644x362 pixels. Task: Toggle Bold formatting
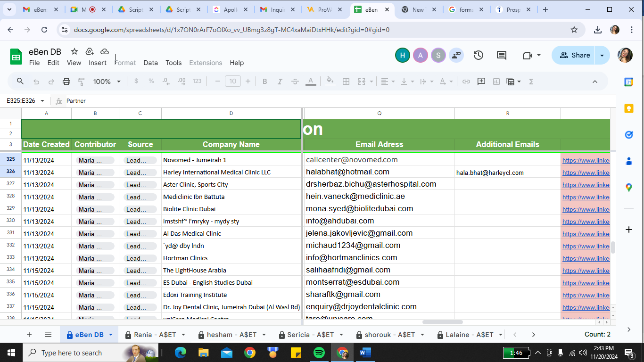[x=265, y=82]
